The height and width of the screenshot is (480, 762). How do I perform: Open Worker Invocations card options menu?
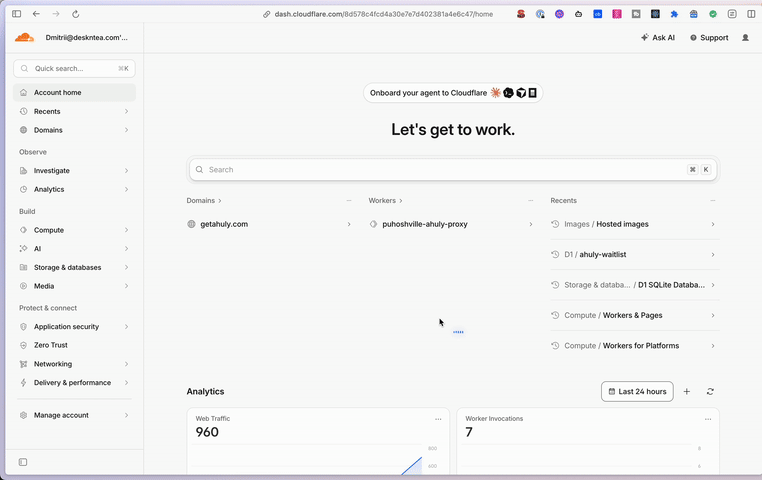tap(708, 419)
